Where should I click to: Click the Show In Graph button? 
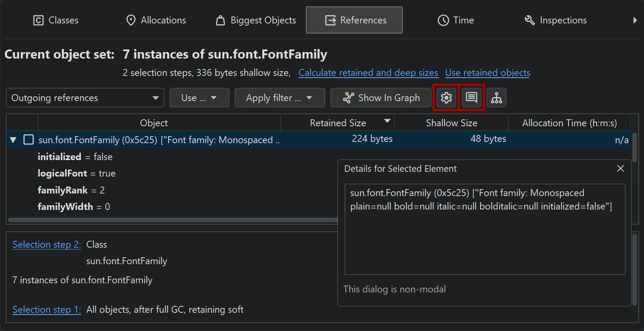pyautogui.click(x=381, y=98)
